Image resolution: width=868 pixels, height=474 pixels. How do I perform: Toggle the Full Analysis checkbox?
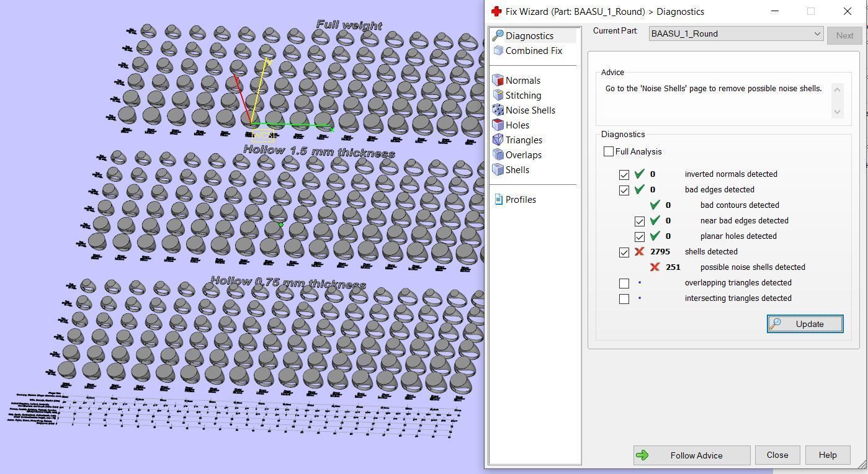click(609, 151)
